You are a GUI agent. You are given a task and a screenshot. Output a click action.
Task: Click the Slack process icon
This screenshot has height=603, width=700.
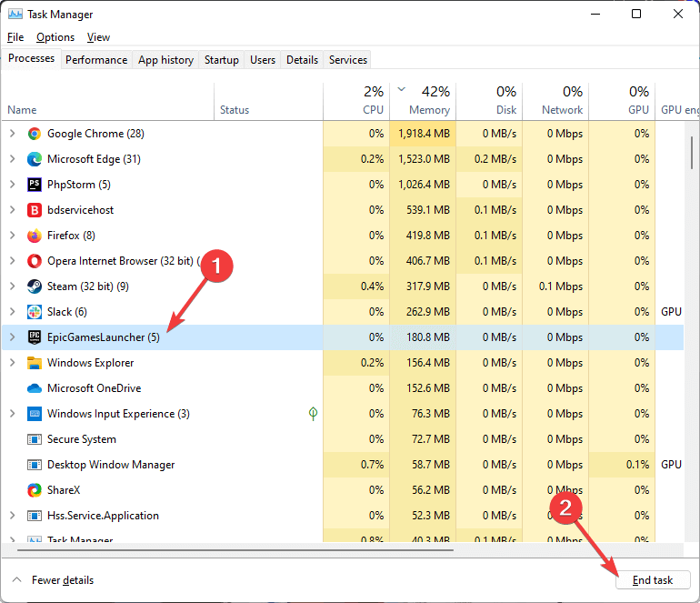(x=35, y=312)
